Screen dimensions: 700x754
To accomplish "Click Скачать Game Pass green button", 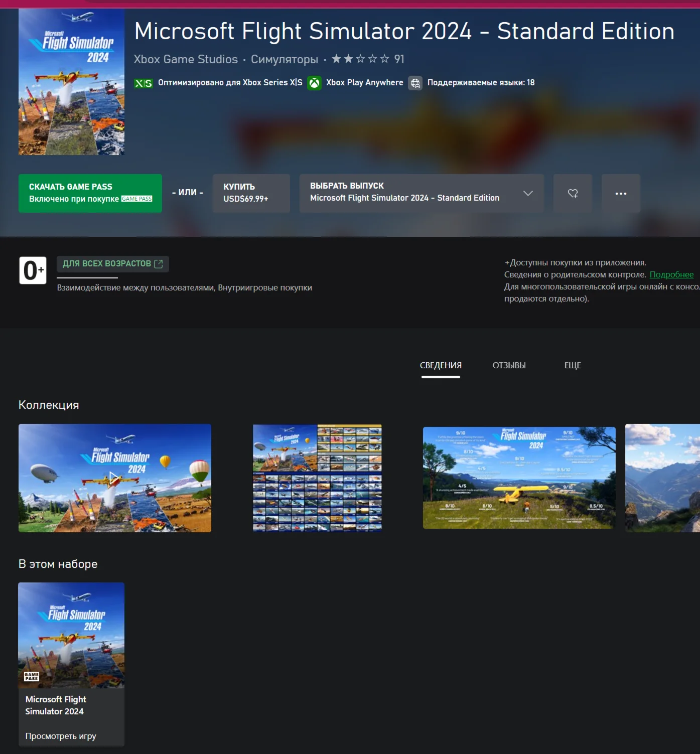I will pos(90,193).
